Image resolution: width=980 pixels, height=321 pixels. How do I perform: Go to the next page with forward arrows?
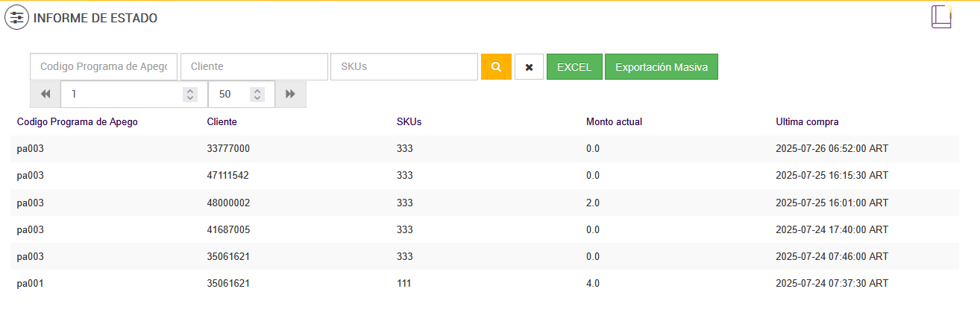(x=290, y=95)
